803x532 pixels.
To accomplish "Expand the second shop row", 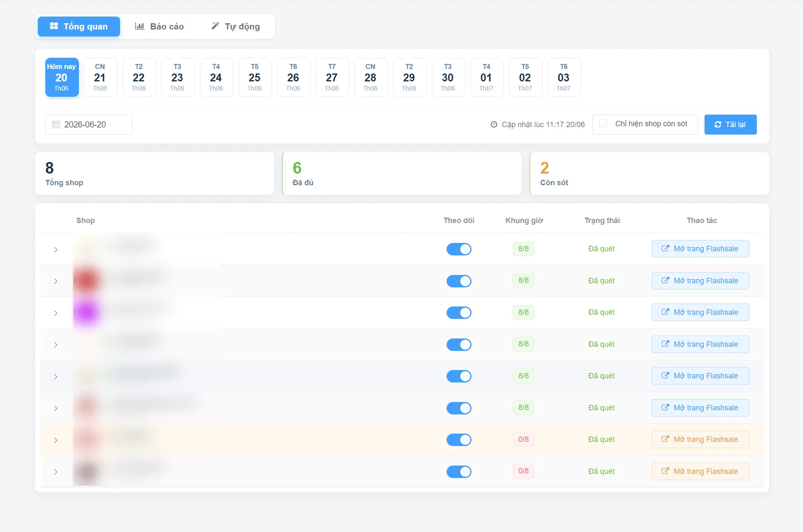I will pos(56,281).
